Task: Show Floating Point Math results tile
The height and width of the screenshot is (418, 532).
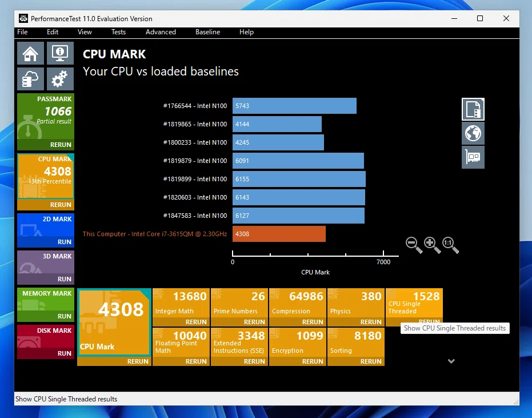Action: (181, 343)
